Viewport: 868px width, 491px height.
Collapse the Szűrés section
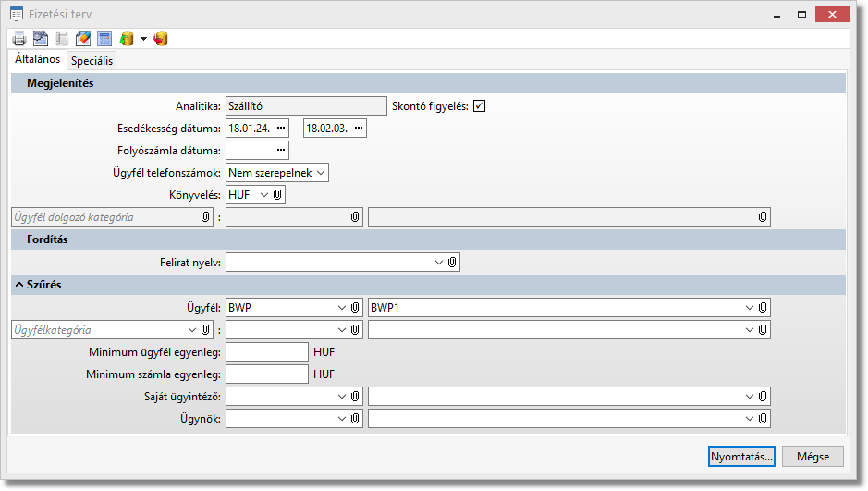coord(19,285)
